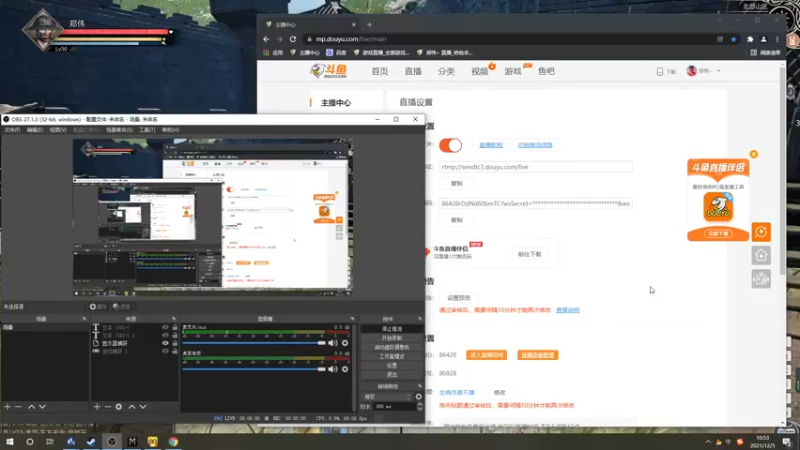This screenshot has width=800, height=450.
Task: Open new Chrome tab
Action: [x=369, y=24]
